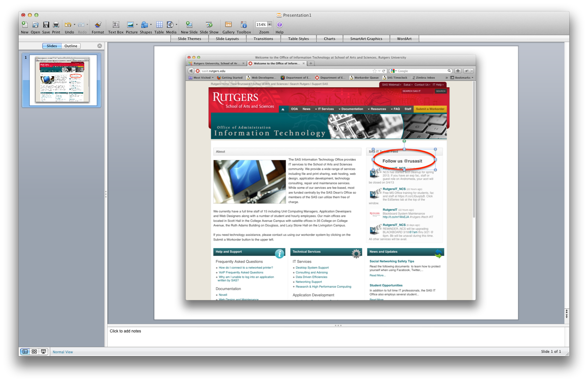The width and height of the screenshot is (588, 382).
Task: Click the "Normal View" status bar label
Action: (63, 352)
